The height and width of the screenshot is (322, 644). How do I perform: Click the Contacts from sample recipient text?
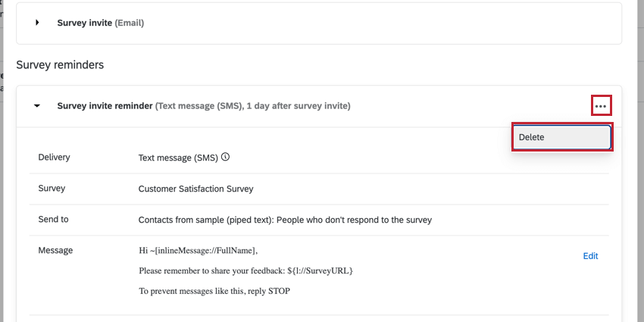(285, 220)
